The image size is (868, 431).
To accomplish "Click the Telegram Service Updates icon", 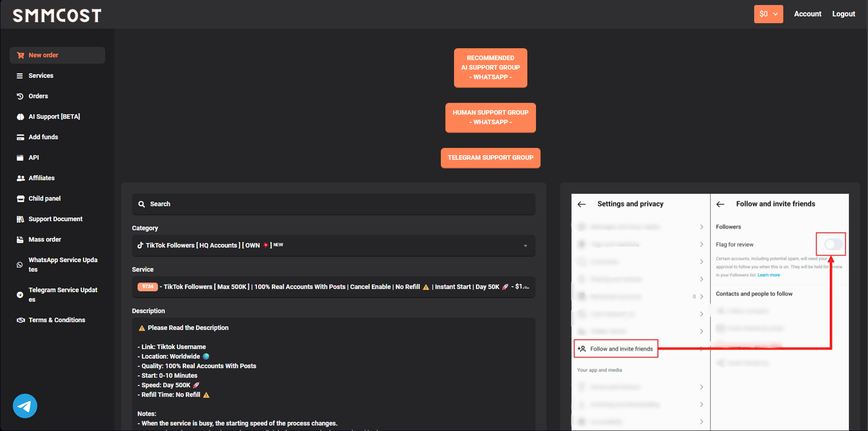I will coord(20,294).
